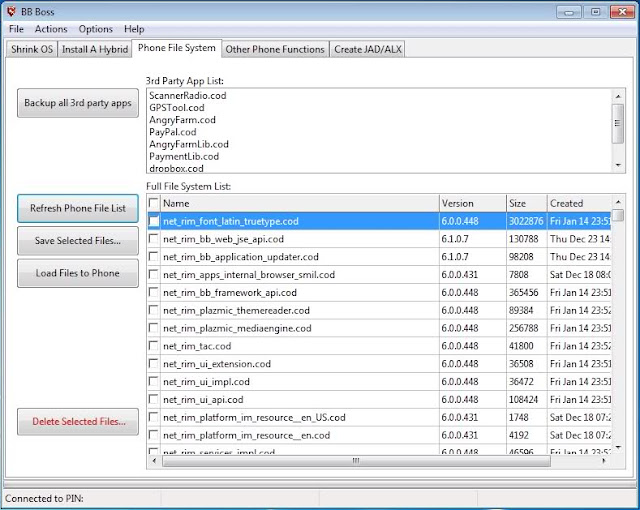Close the BB Boss window
The width and height of the screenshot is (640, 510).
click(622, 12)
